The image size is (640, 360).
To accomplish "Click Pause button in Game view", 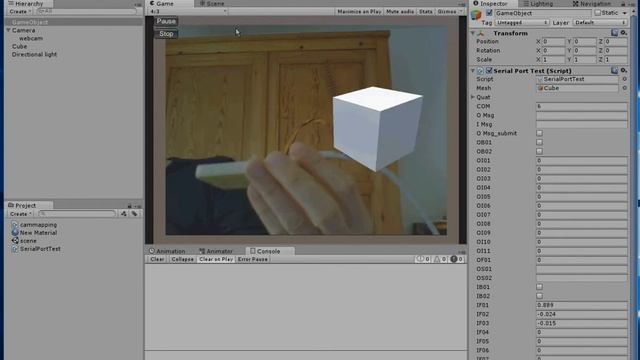I will click(x=166, y=21).
